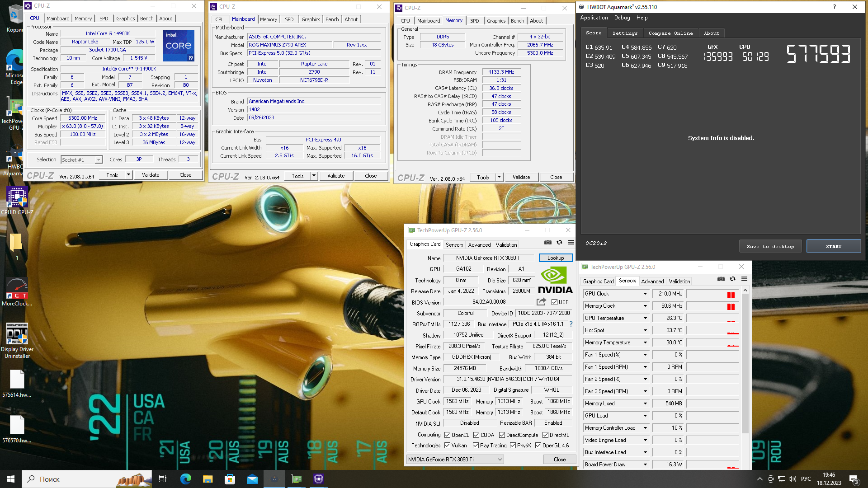Click the GPU-Z Sensors vertical scrollbar
The height and width of the screenshot is (488, 868).
click(x=745, y=364)
